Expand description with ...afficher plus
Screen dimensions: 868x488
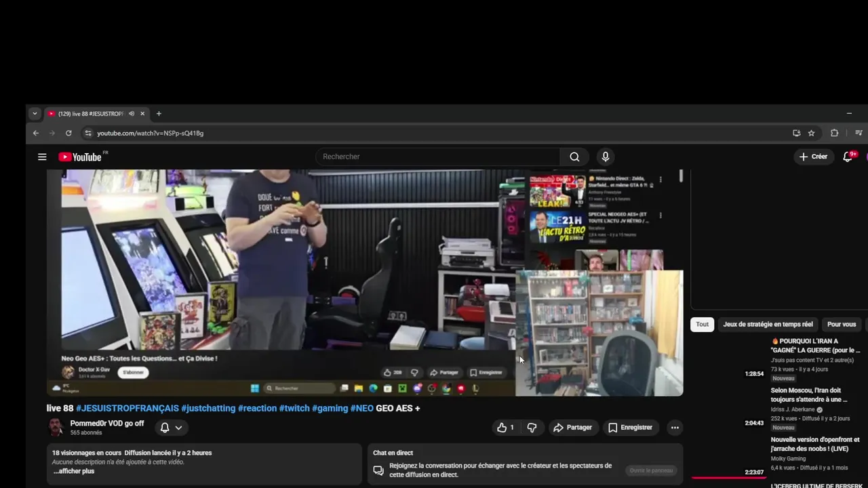[74, 471]
